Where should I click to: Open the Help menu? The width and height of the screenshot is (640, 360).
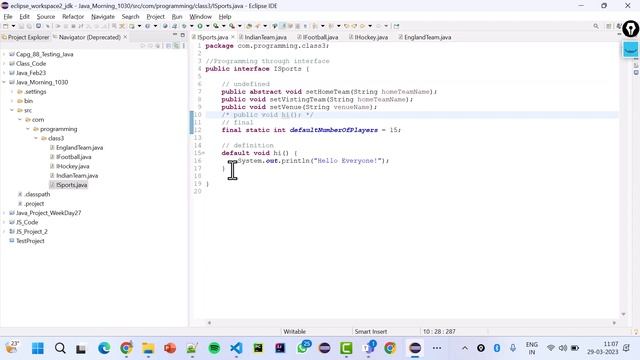coord(225,17)
